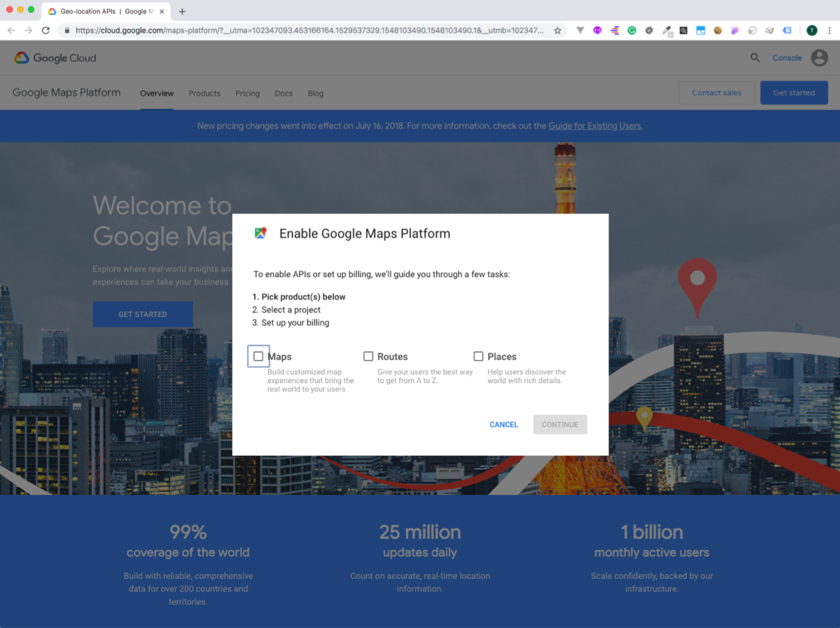Click the purple round extension icon
The height and width of the screenshot is (628, 840).
coord(597,30)
